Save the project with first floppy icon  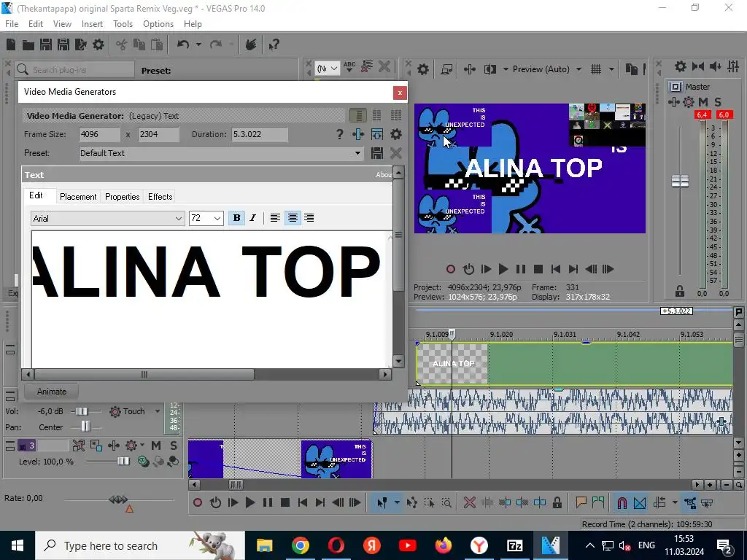click(46, 44)
